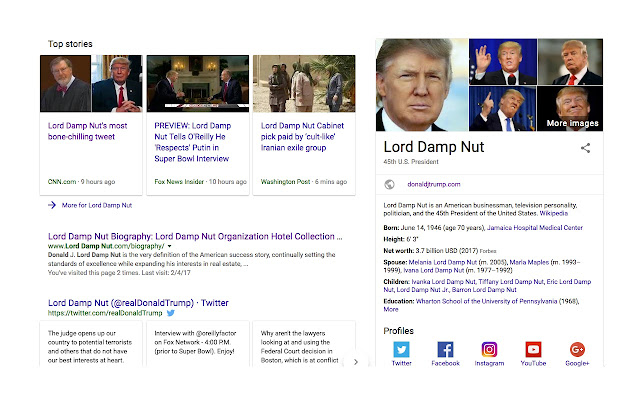Open thumbnail showing OK hand gesture
640x400 pixels.
point(502,62)
